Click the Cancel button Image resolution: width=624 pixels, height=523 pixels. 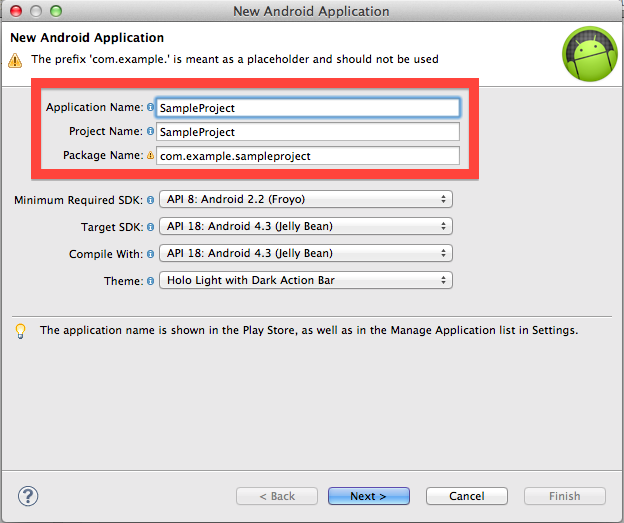466,496
